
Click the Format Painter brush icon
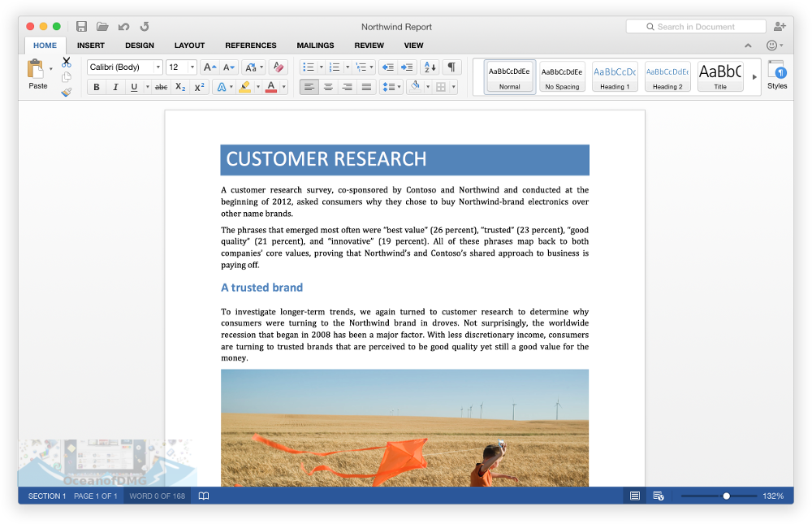67,92
